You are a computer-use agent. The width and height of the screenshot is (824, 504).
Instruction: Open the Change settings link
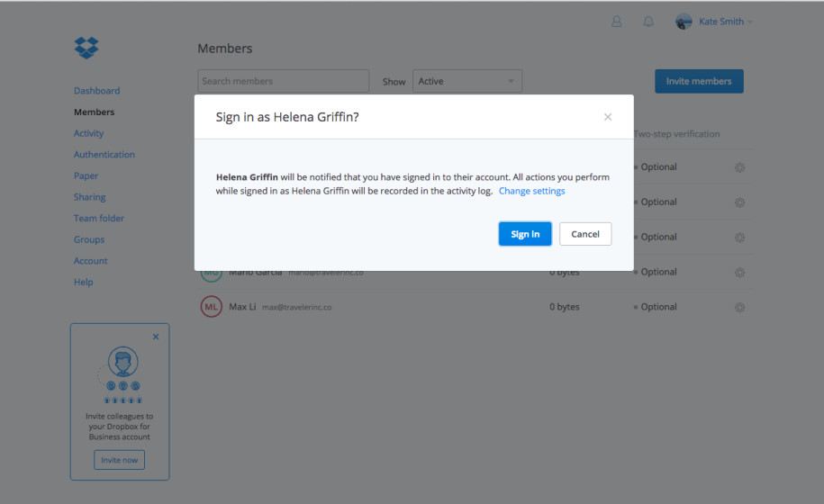(532, 191)
